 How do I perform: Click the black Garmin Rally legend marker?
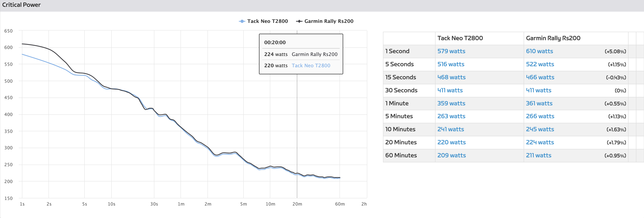[x=299, y=21]
